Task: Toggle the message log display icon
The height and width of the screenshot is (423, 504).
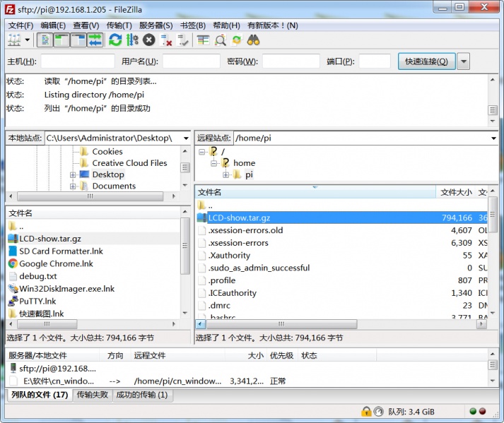Action: tap(45, 40)
